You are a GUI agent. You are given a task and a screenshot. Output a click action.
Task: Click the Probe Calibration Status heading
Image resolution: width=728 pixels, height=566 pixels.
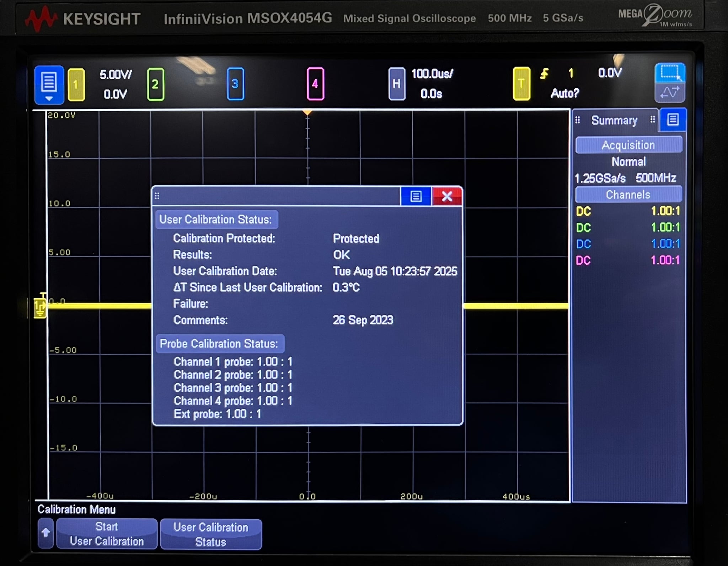220,344
